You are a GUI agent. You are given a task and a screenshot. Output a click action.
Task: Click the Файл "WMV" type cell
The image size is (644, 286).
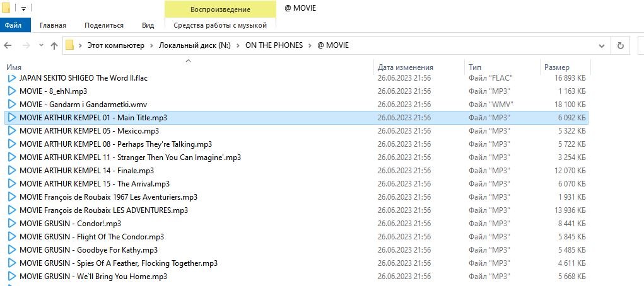point(491,104)
